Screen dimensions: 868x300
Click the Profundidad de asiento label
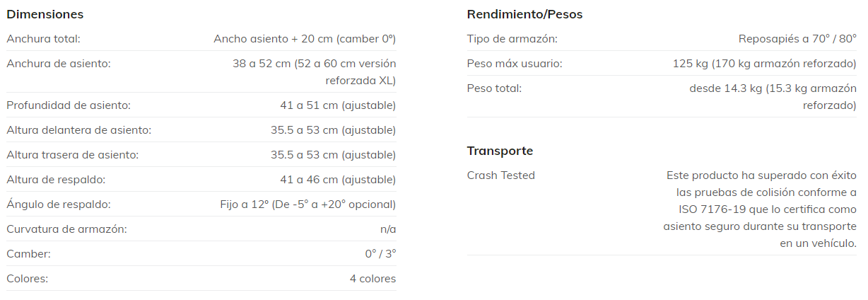(x=69, y=105)
